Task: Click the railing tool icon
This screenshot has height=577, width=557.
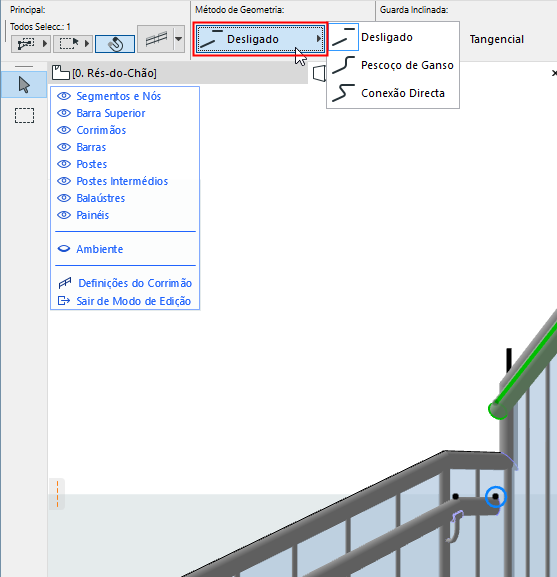Action: (156, 39)
